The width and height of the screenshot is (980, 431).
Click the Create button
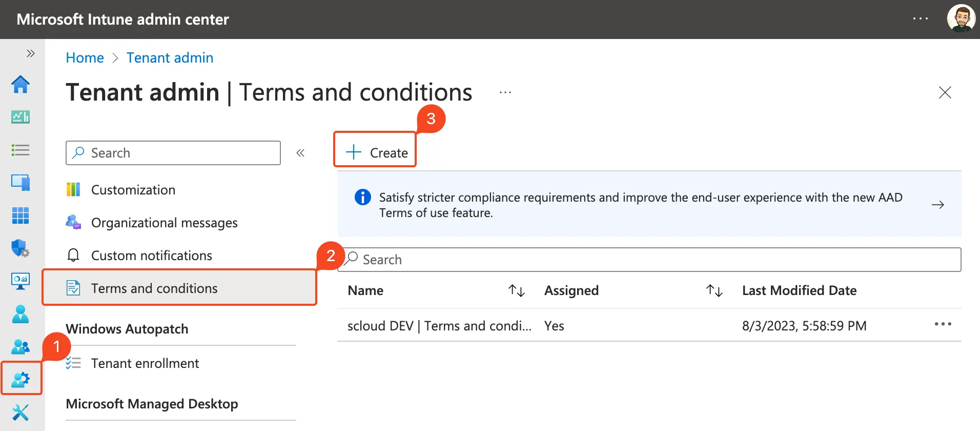click(376, 152)
